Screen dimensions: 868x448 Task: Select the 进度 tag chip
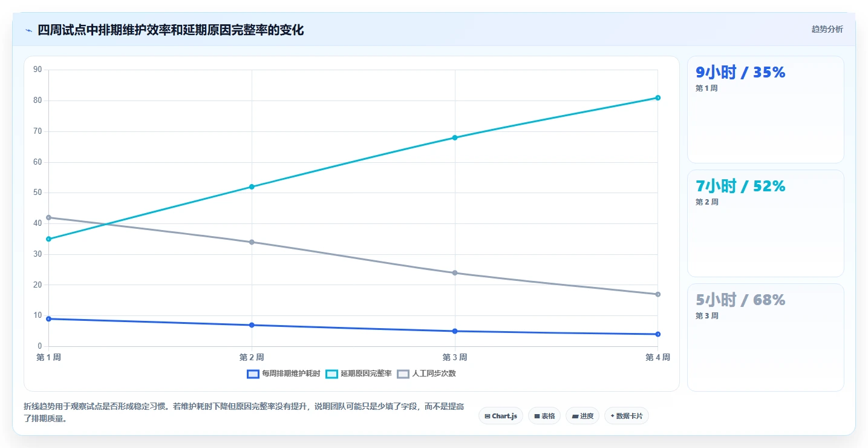(x=582, y=416)
